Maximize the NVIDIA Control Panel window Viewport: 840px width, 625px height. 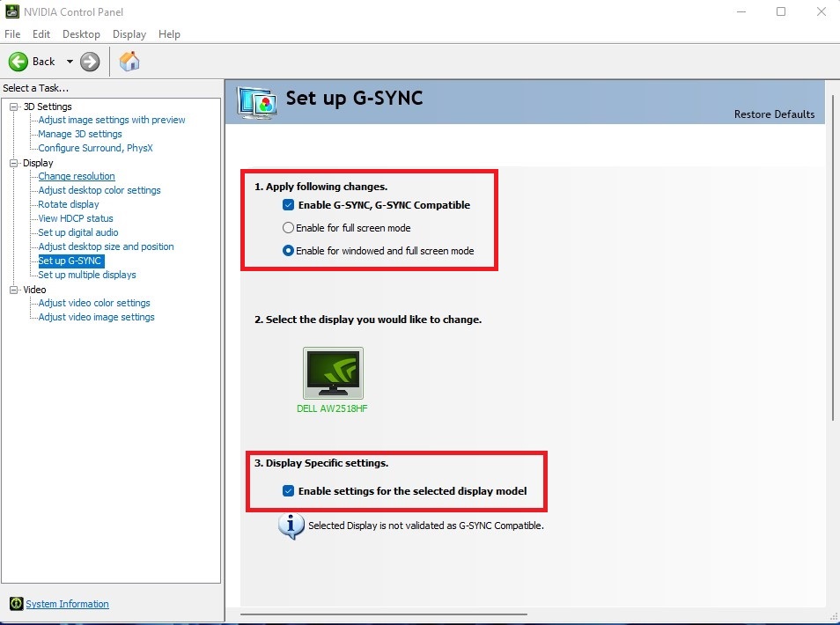click(x=781, y=11)
